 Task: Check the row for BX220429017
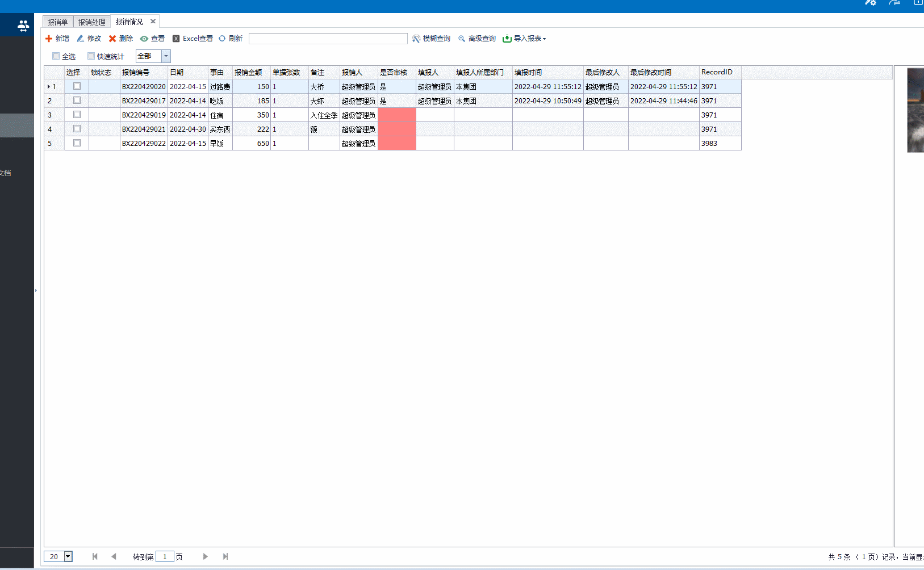77,100
